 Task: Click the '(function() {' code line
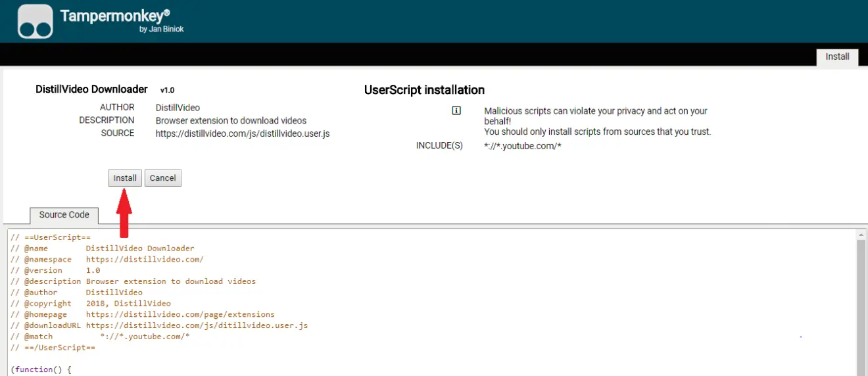pos(41,369)
